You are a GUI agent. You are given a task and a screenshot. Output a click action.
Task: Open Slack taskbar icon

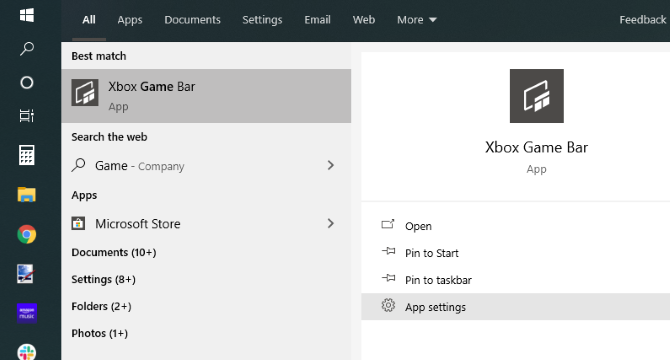[x=26, y=352]
